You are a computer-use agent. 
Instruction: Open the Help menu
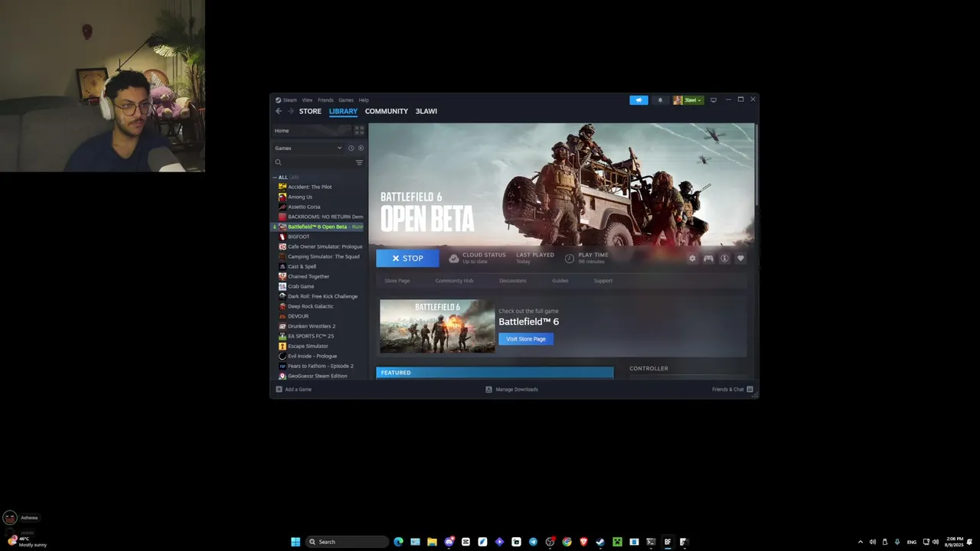click(x=364, y=100)
